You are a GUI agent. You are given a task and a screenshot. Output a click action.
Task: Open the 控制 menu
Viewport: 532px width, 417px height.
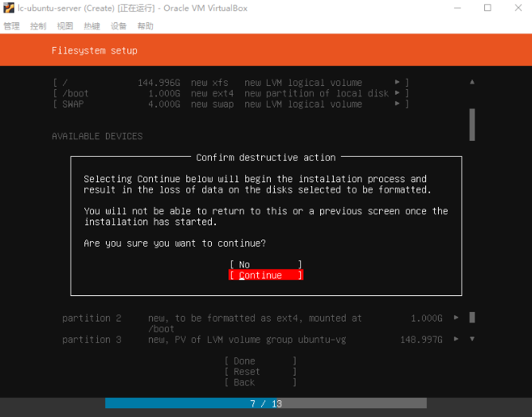click(38, 26)
